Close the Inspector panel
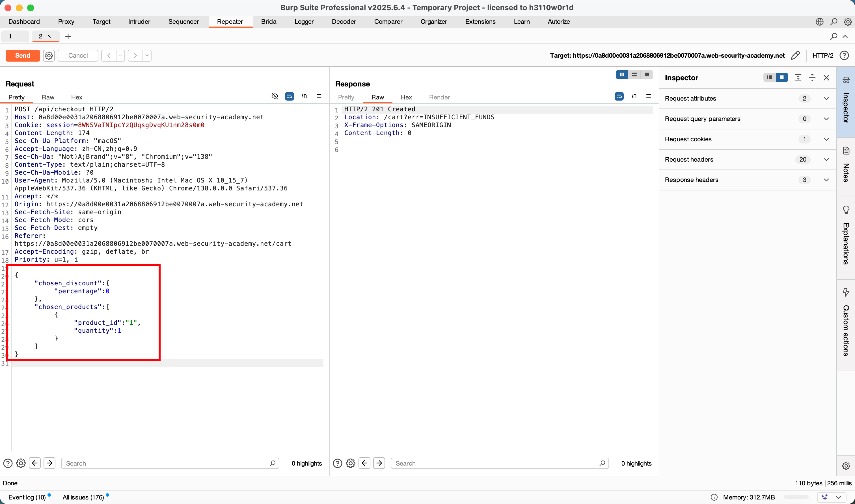 click(x=826, y=78)
